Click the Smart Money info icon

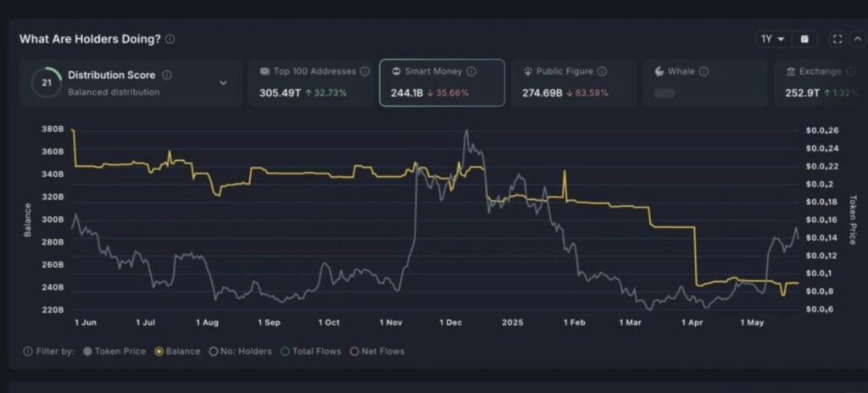point(471,72)
